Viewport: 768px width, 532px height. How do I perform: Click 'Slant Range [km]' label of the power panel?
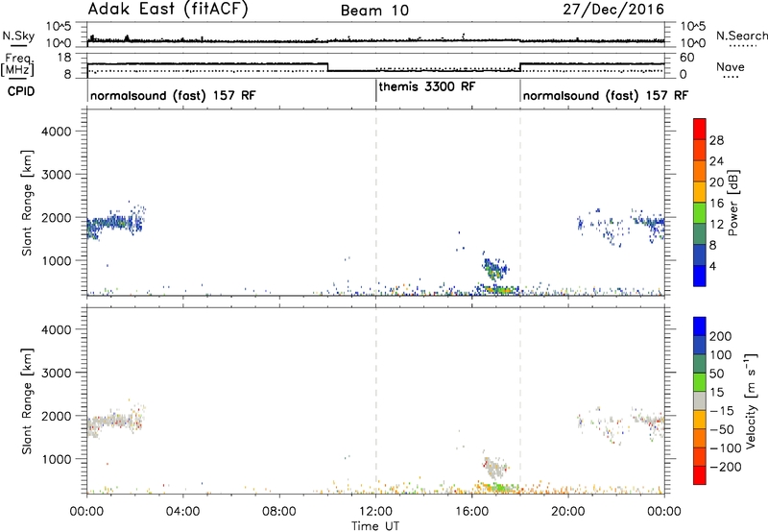[27, 203]
